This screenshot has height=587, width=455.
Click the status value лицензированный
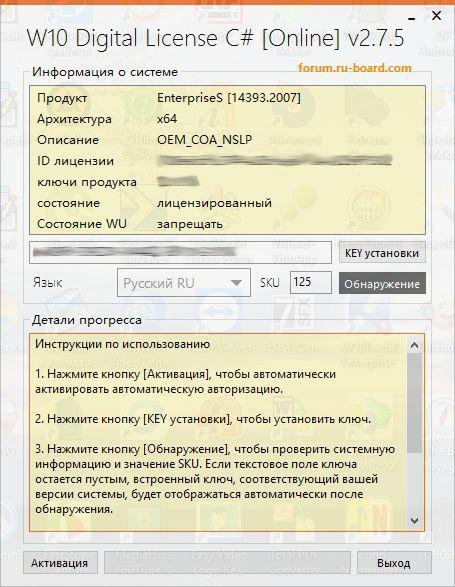(x=214, y=203)
